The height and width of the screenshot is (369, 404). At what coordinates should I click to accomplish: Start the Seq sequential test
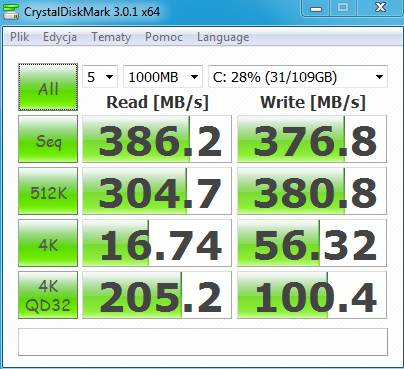[48, 139]
